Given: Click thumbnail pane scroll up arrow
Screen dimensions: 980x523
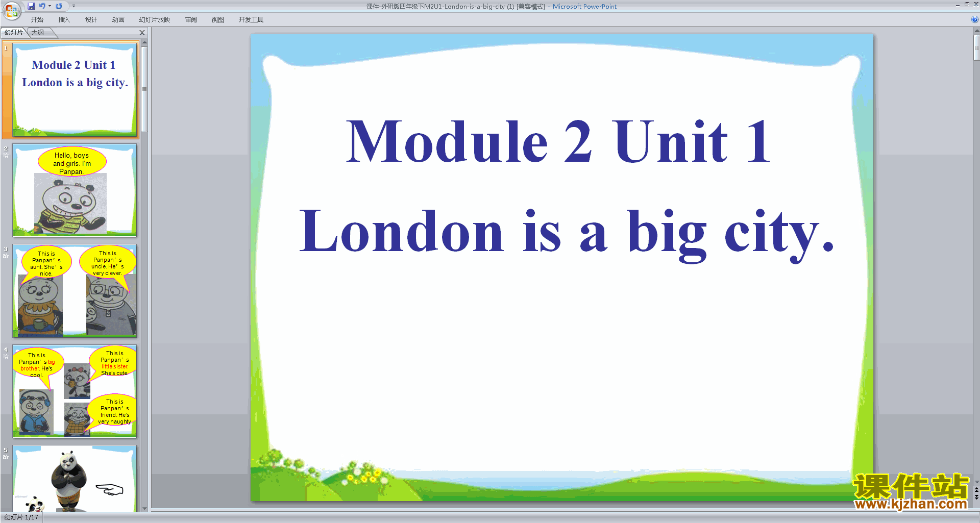Looking at the screenshot, I should tap(144, 43).
